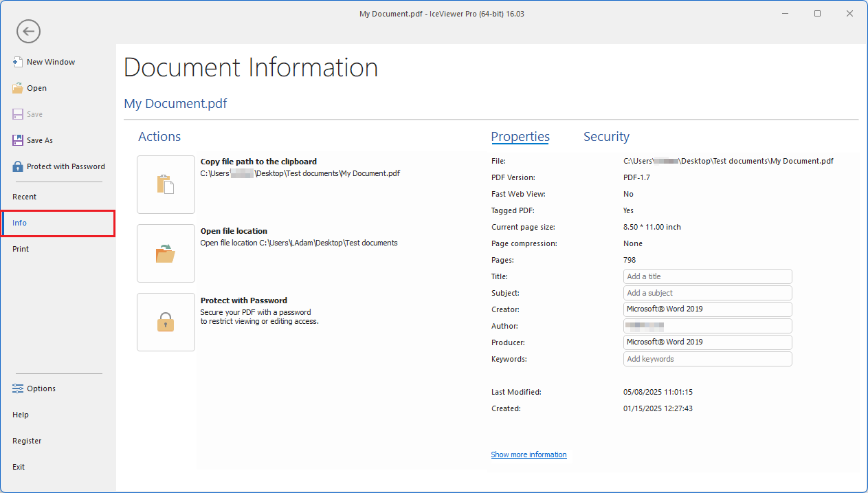This screenshot has height=493, width=868.
Task: Select Recent in the sidebar menu
Action: coord(25,197)
